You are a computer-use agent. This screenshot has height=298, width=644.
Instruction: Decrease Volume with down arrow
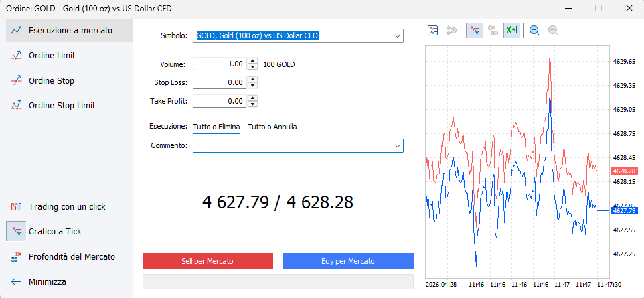click(254, 68)
